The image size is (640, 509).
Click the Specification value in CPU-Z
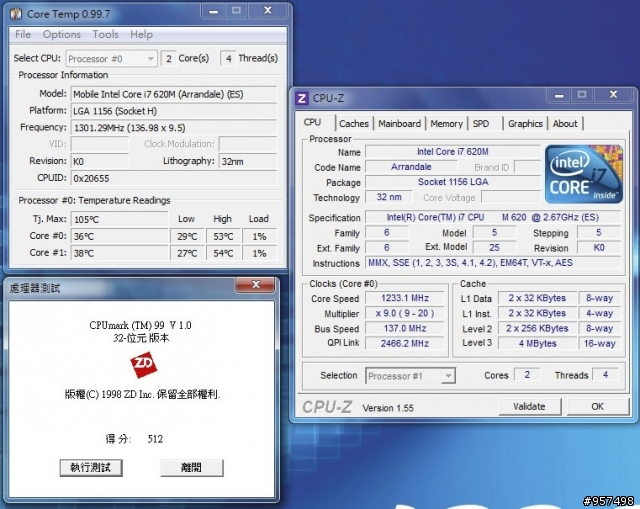(493, 217)
